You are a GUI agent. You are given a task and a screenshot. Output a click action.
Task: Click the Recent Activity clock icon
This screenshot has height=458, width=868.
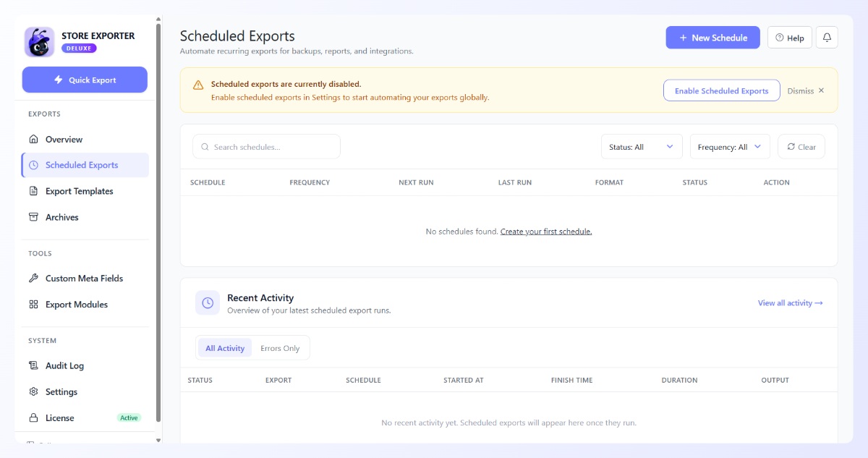click(208, 302)
